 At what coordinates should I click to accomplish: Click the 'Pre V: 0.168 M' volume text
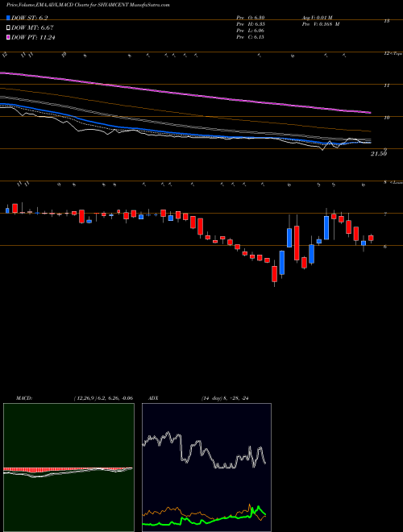tap(320, 24)
